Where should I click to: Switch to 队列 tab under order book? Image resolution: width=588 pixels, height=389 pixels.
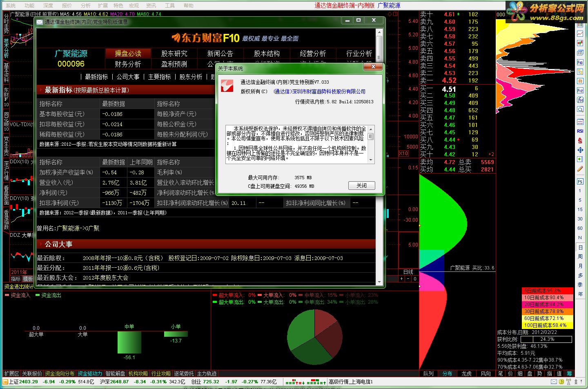pyautogui.click(x=428, y=373)
